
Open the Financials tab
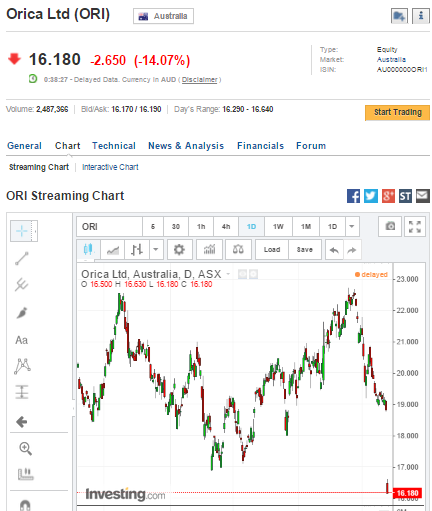[260, 146]
